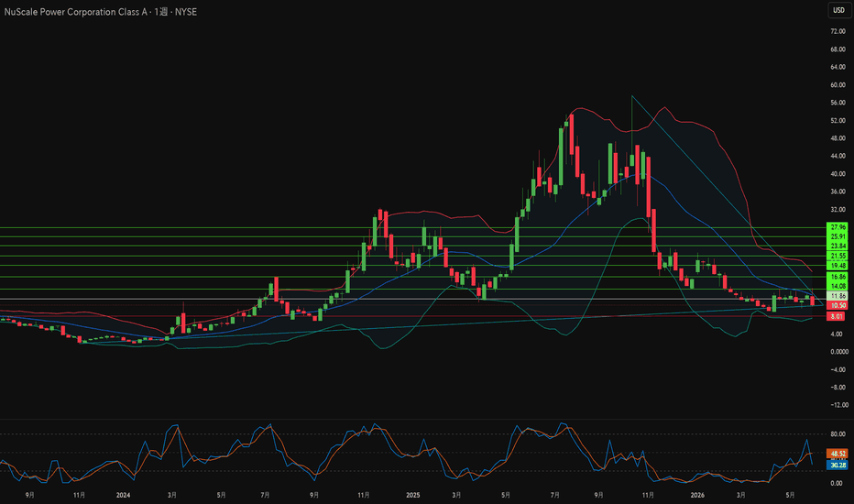
Task: Click the 60.00 price axis tick
Action: pos(838,85)
